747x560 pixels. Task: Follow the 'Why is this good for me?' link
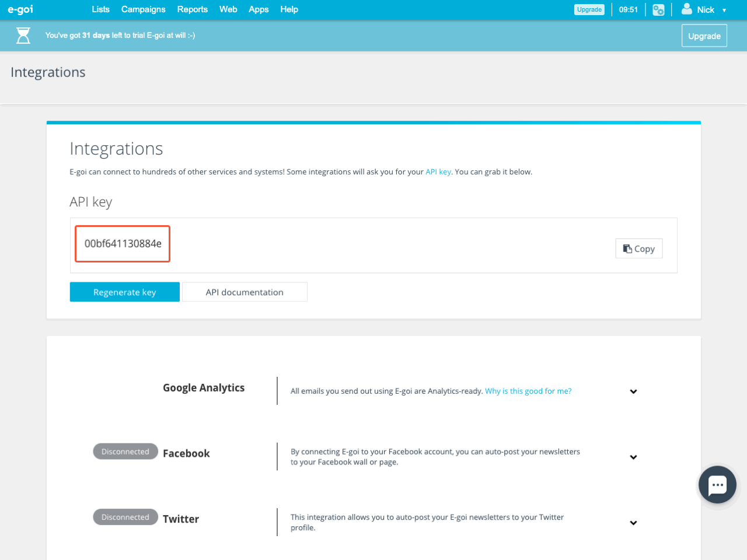[528, 391]
